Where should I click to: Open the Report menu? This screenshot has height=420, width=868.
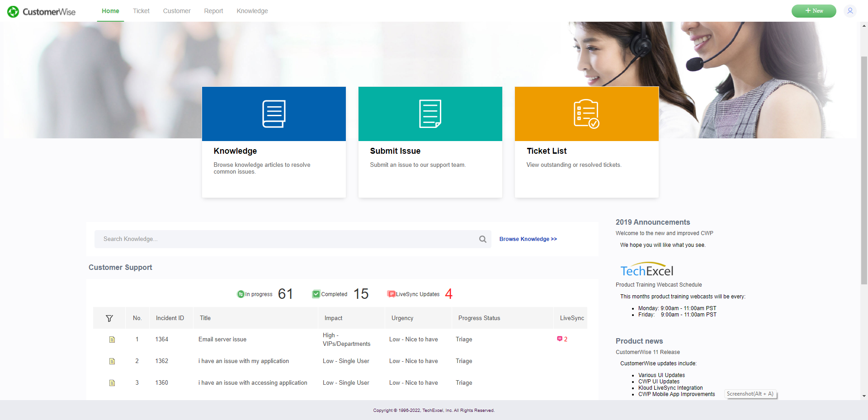(x=213, y=11)
